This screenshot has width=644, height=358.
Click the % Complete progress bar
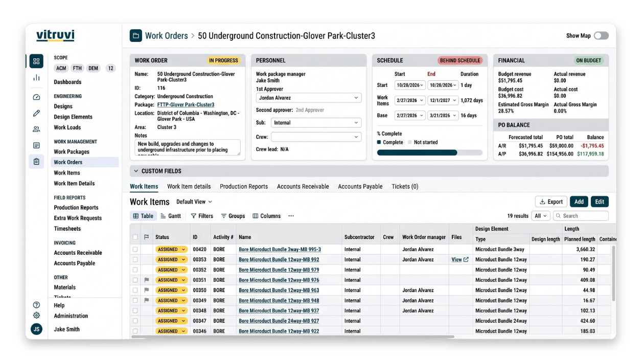[x=429, y=152]
